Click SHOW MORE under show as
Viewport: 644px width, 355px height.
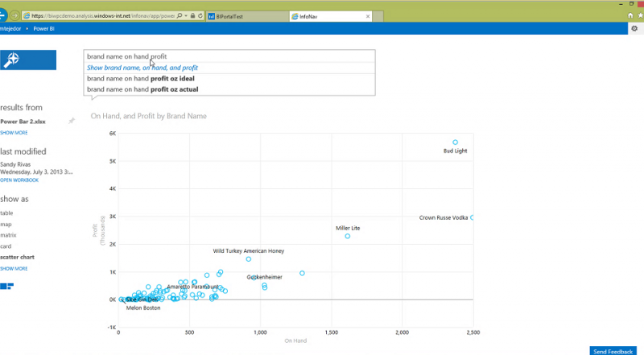14,268
